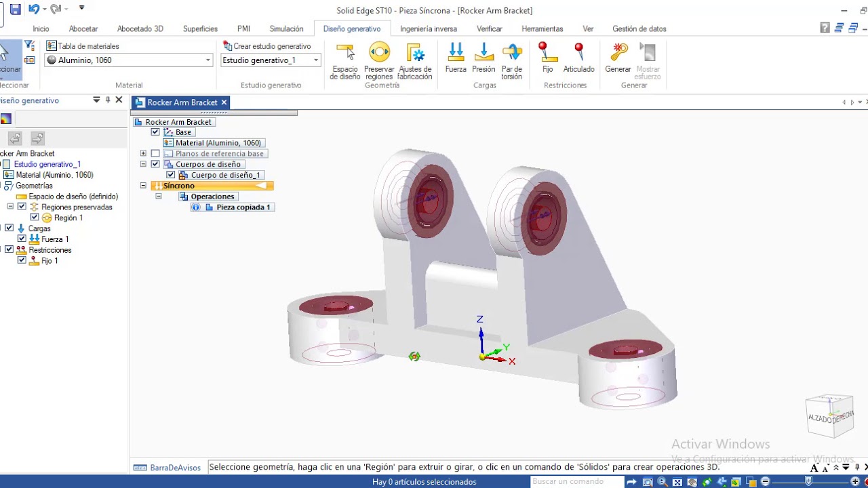Apply a Fuerza load
868x488 pixels.
coord(456,58)
